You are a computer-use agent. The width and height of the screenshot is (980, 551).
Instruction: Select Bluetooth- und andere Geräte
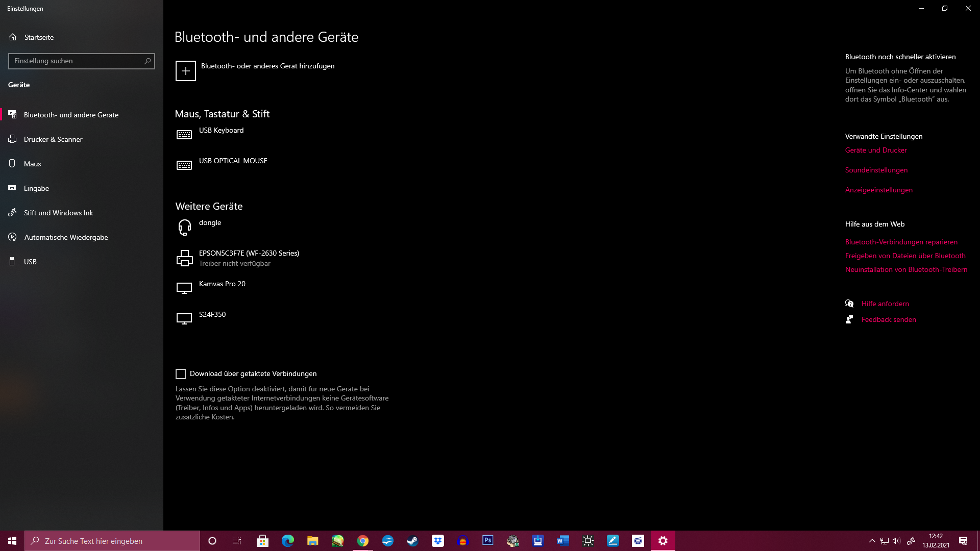pos(70,114)
